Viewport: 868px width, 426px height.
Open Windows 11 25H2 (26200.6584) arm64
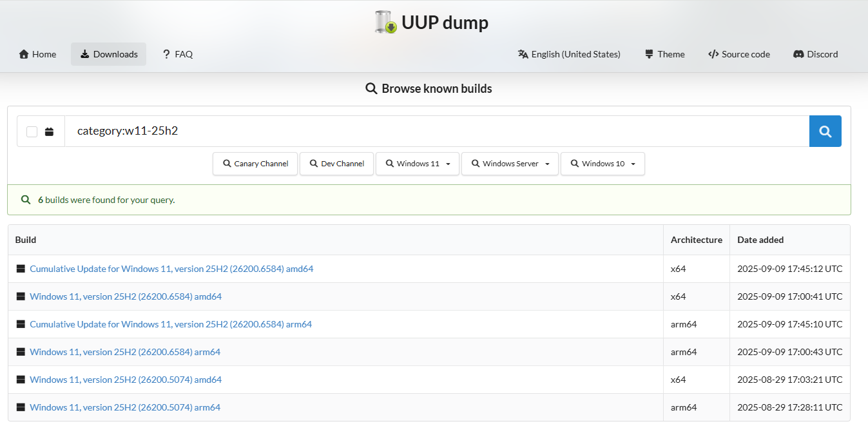125,352
